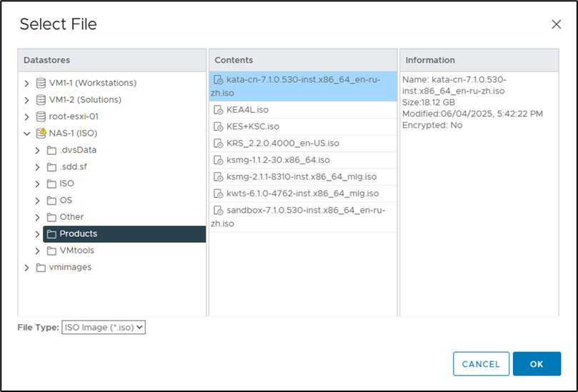This screenshot has height=392, width=578.
Task: Select ksmg-1.1.2-30.x86_64.iso file name
Action: tap(278, 160)
